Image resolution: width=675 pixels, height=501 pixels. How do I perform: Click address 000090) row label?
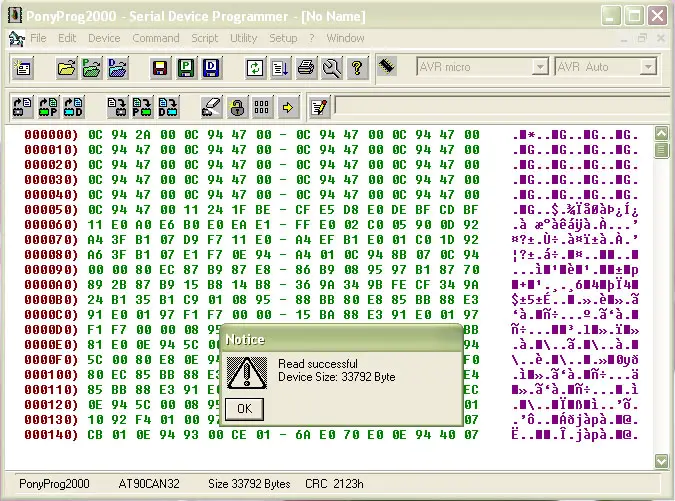[51, 270]
